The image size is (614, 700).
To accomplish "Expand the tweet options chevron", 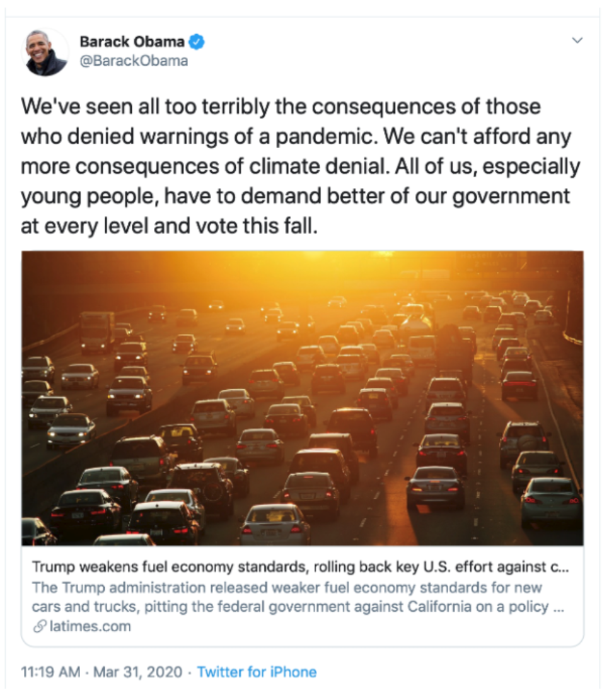I will tap(577, 40).
